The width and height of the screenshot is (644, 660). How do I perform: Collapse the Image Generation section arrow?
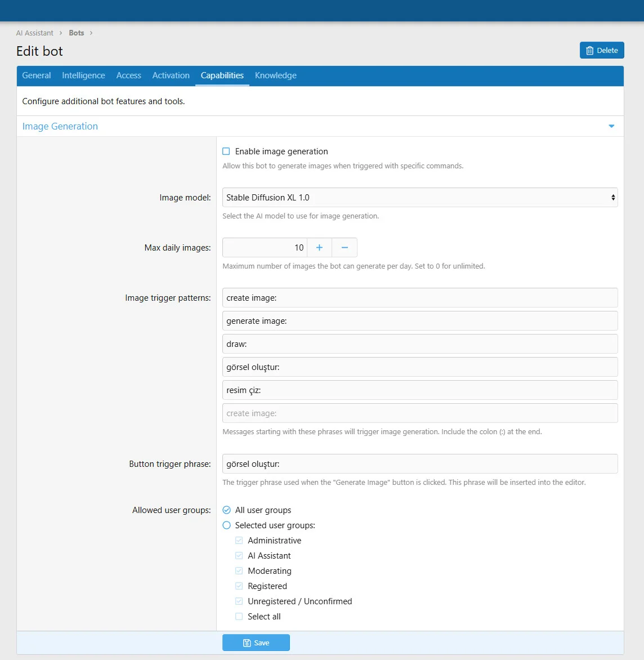coord(611,126)
